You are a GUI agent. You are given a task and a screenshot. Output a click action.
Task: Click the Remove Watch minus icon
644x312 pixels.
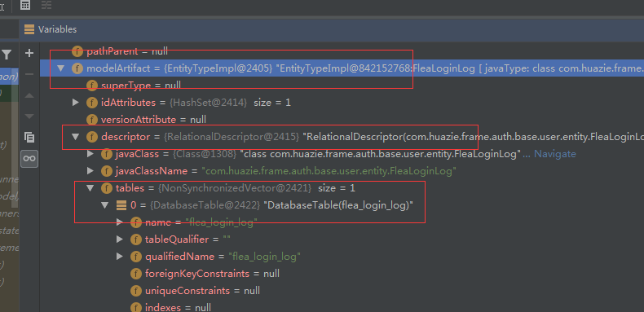29,74
